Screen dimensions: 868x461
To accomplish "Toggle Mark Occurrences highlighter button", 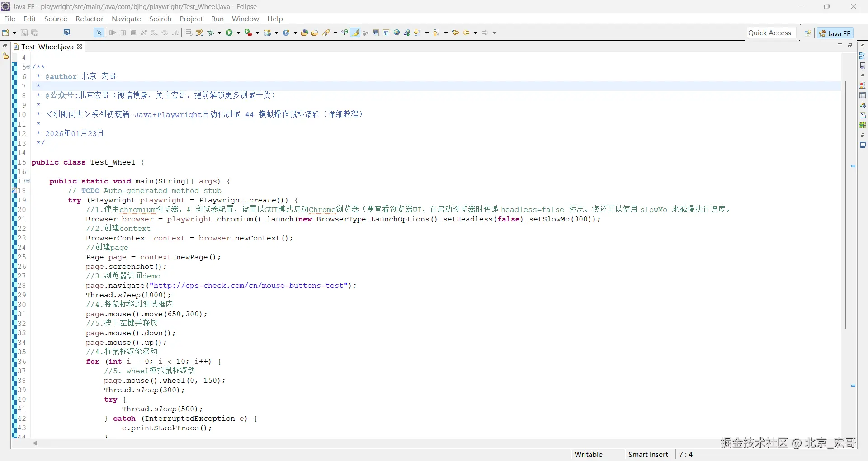I will point(356,33).
